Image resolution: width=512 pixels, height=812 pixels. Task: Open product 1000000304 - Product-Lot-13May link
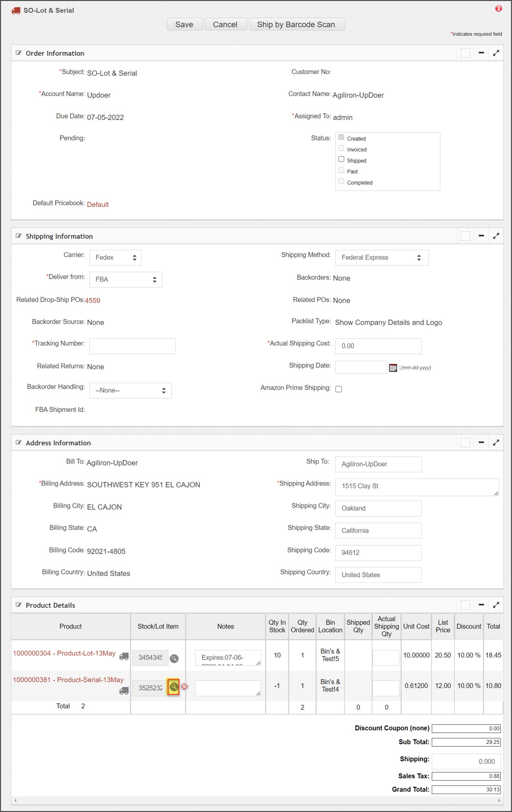[64, 653]
